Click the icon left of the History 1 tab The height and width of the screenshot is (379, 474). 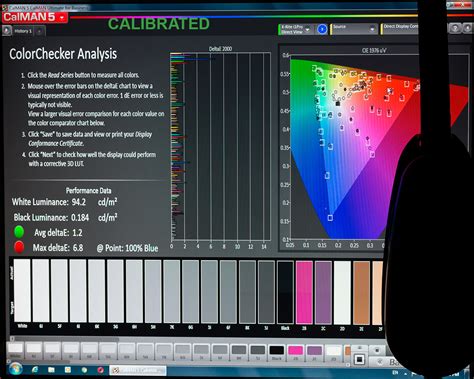(7, 31)
